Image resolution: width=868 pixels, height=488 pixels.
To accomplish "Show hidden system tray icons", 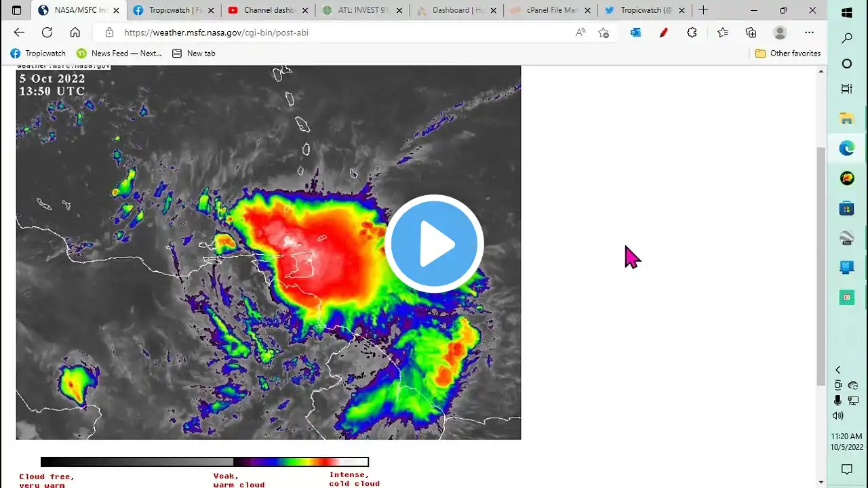I will [x=837, y=369].
